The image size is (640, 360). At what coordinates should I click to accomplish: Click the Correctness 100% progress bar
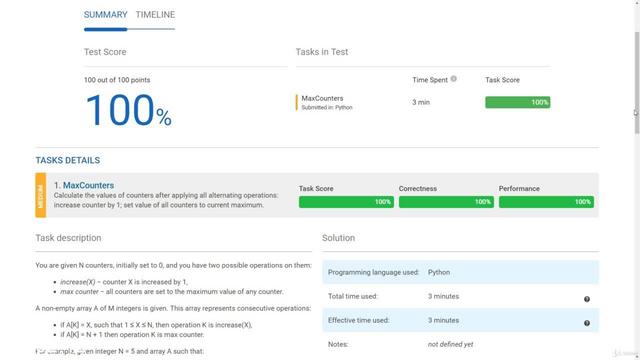[446, 202]
